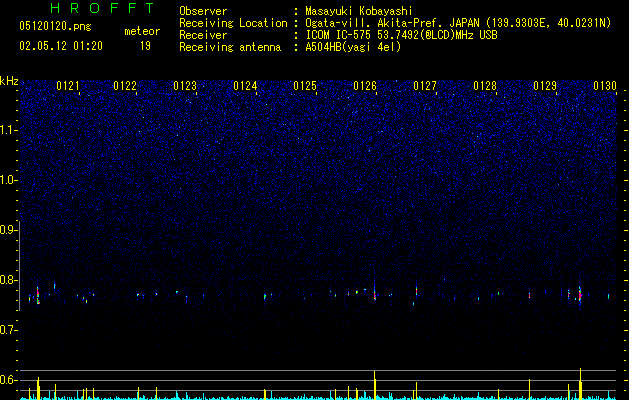
Task: Click the Receiver label
Action: pos(203,35)
